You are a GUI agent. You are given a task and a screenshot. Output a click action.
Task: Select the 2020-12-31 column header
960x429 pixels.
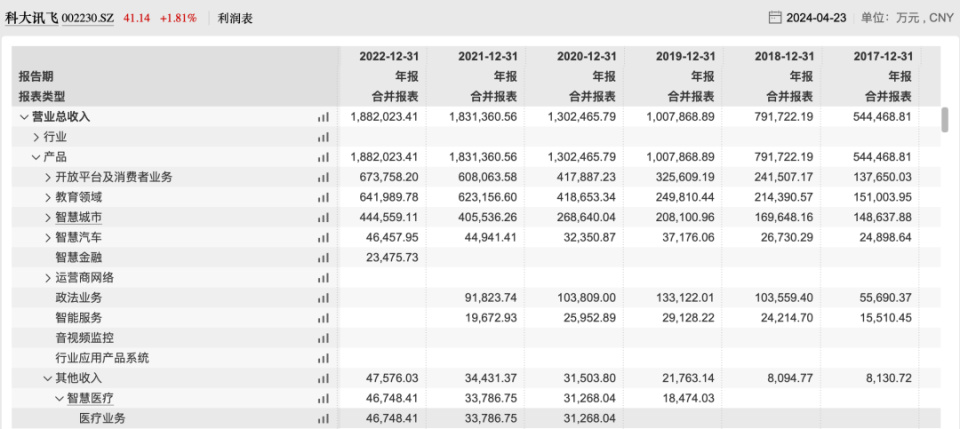click(x=587, y=56)
